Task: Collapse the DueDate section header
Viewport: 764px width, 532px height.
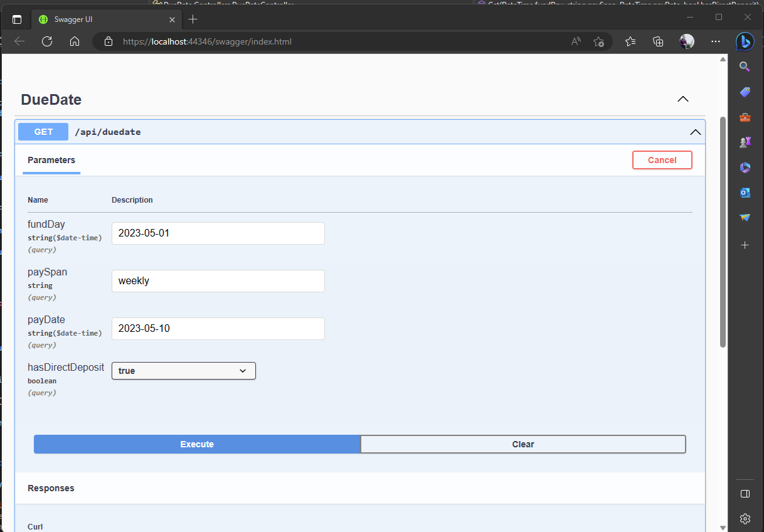Action: coord(682,98)
